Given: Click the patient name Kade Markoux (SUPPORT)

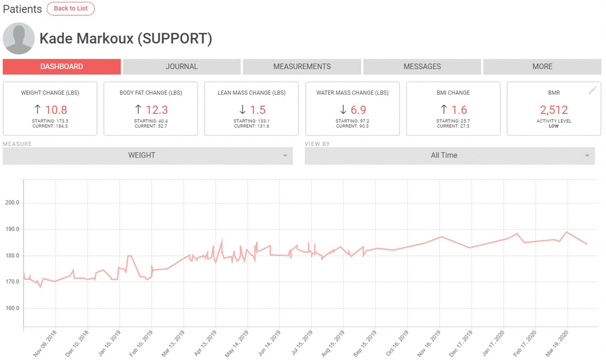Looking at the screenshot, I should (126, 38).
